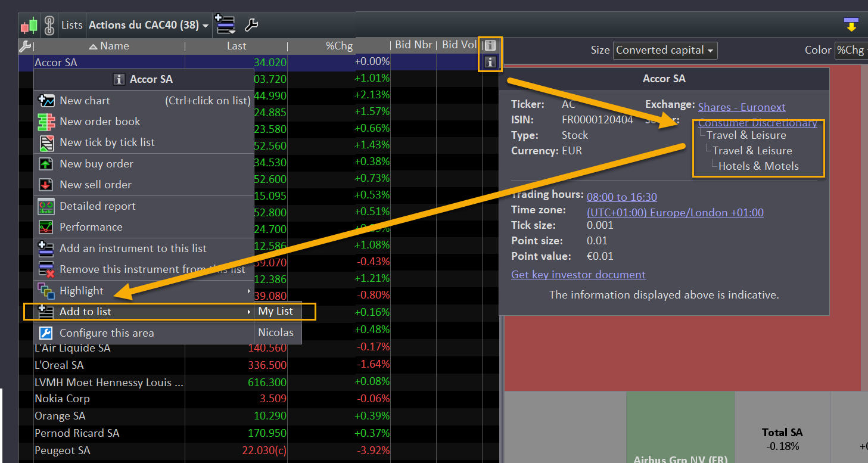This screenshot has height=463, width=868.
Task: Open the wrench settings in the top toolbar
Action: point(251,25)
